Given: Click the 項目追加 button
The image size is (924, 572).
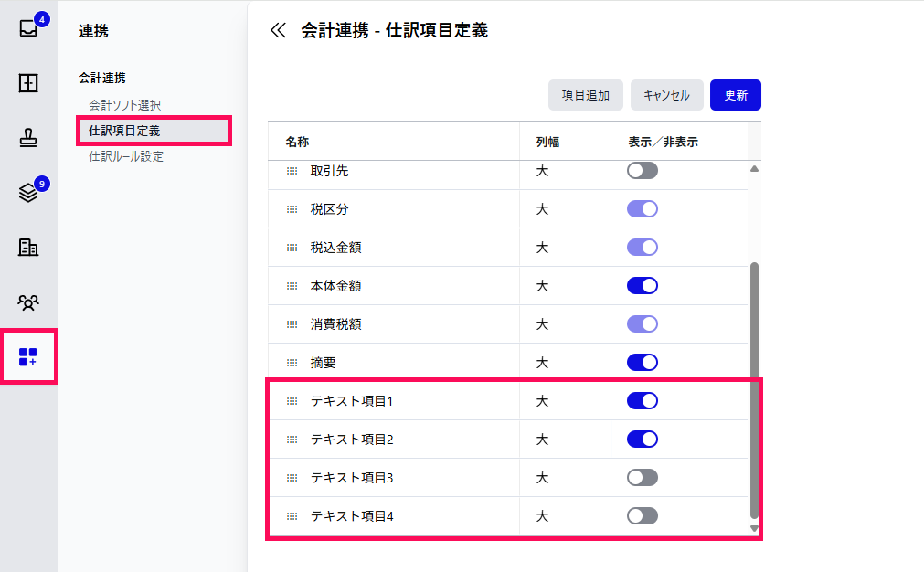Looking at the screenshot, I should [x=585, y=95].
